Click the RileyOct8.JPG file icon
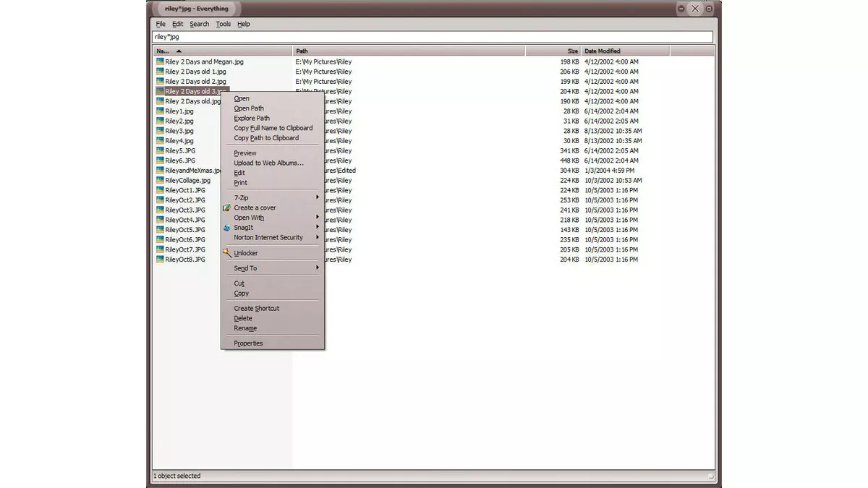This screenshot has height=488, width=868. (x=159, y=259)
